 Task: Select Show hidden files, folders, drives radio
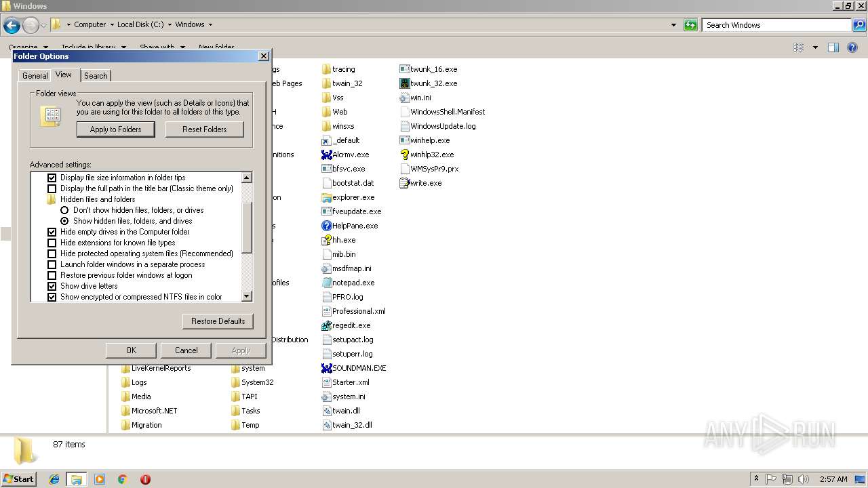pyautogui.click(x=64, y=221)
